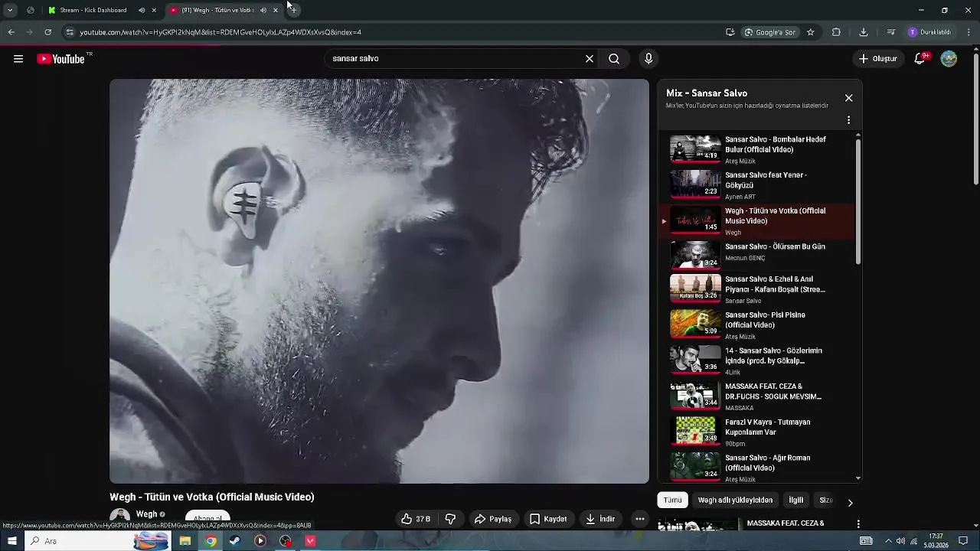
Task: Open Windows notification center icon
Action: (x=963, y=541)
